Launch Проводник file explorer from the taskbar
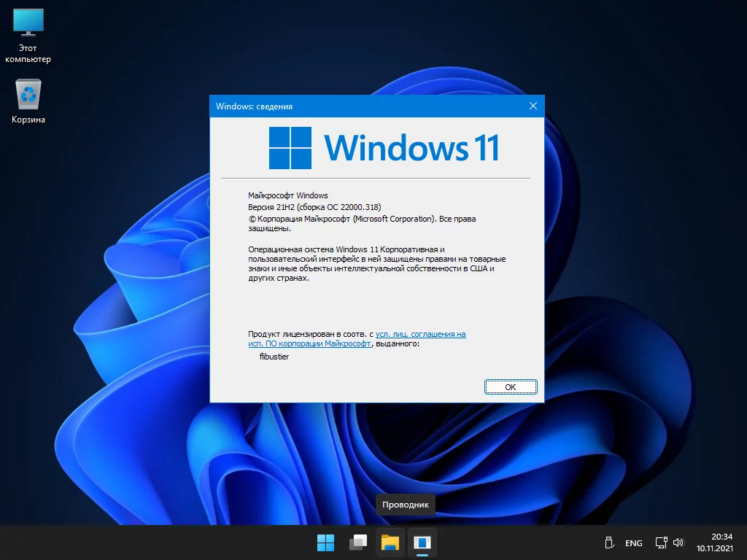747x560 pixels. pyautogui.click(x=390, y=542)
